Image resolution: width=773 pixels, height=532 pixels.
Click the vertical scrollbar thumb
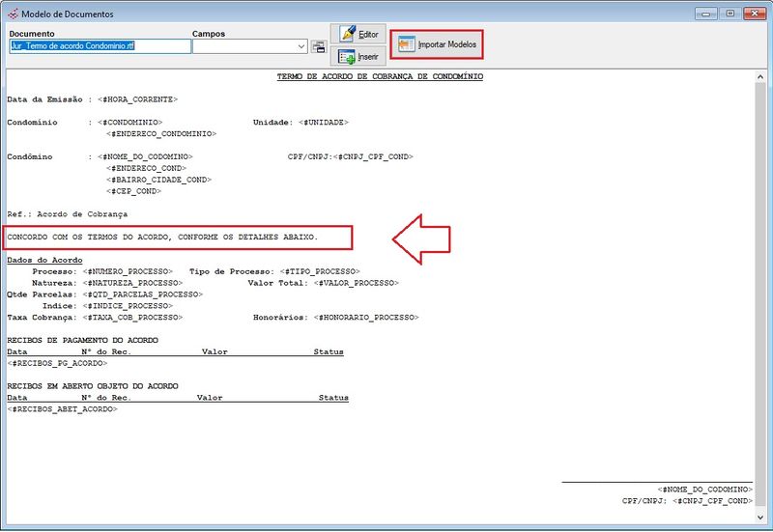[760, 290]
